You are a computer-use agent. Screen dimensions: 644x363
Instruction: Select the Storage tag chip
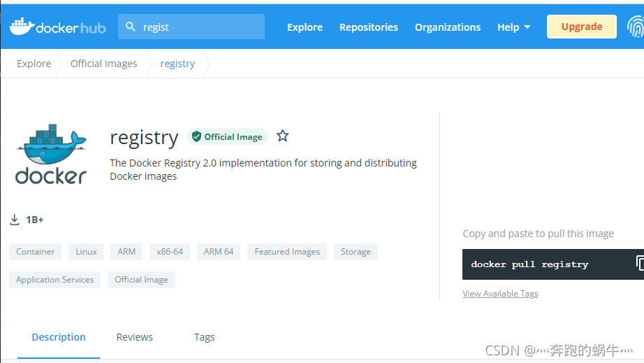point(356,252)
